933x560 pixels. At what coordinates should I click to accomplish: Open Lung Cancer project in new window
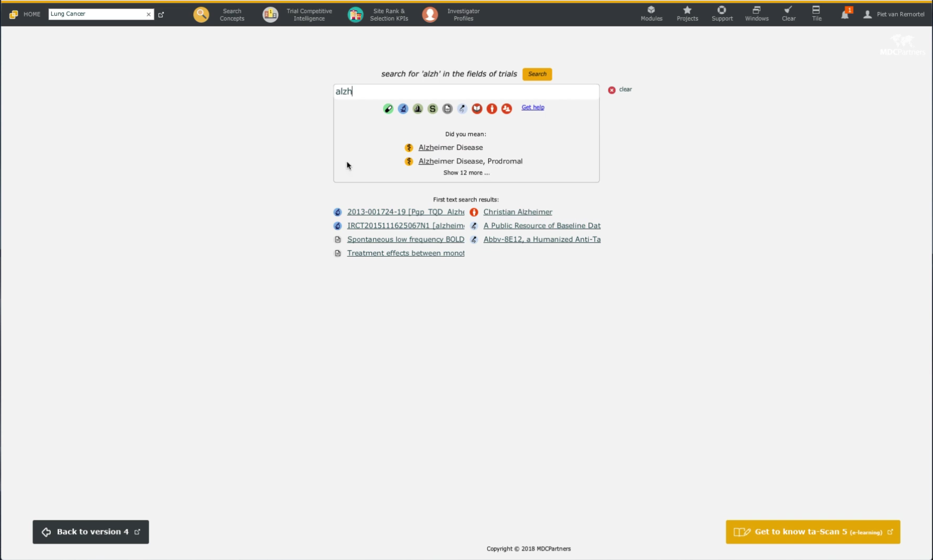coord(161,15)
